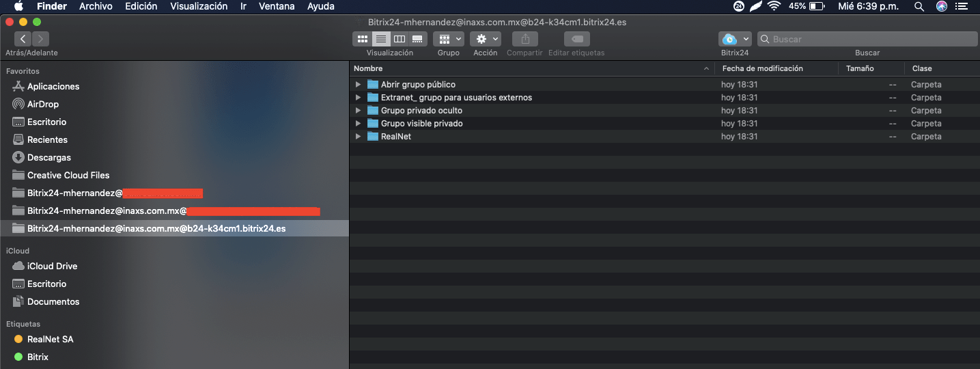This screenshot has width=980, height=369.
Task: Open Creative Cloud Files in sidebar
Action: (x=68, y=176)
